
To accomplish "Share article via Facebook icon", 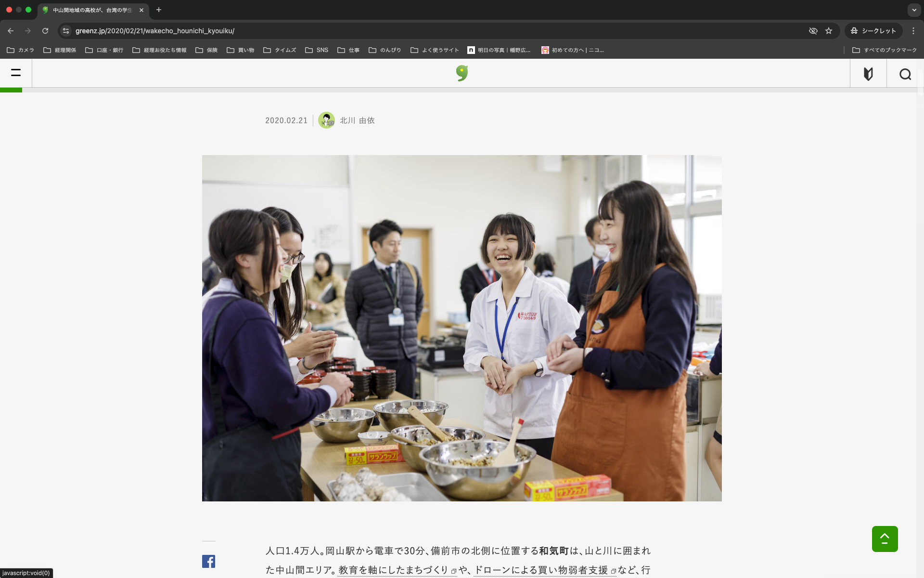I will [208, 561].
